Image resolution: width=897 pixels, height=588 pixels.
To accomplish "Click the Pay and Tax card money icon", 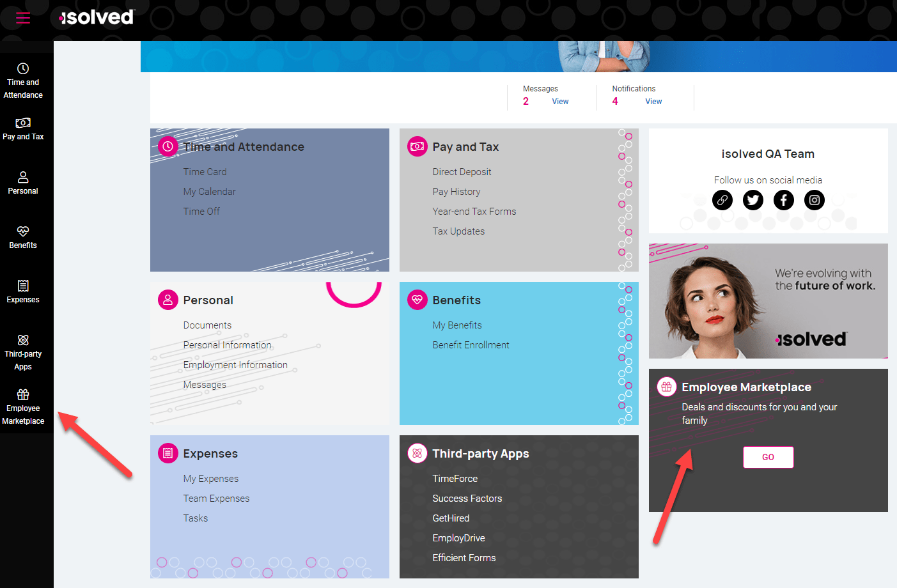I will coord(417,146).
